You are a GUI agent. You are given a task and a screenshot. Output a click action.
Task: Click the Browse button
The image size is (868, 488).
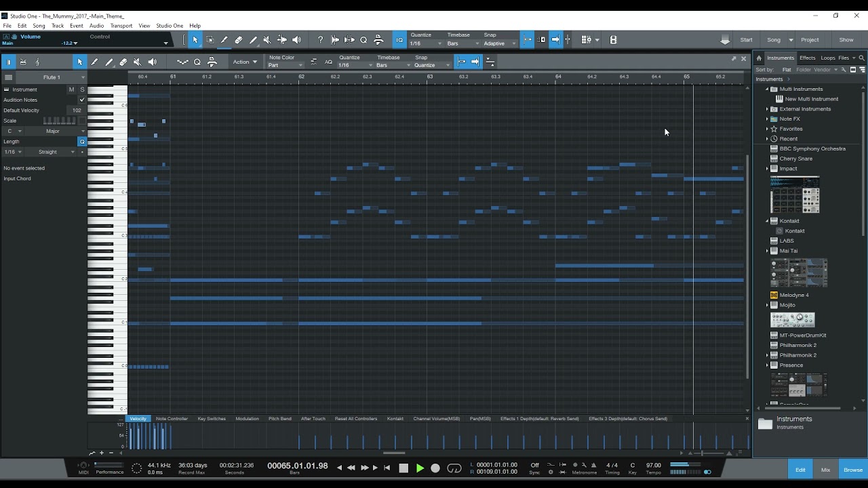point(853,470)
